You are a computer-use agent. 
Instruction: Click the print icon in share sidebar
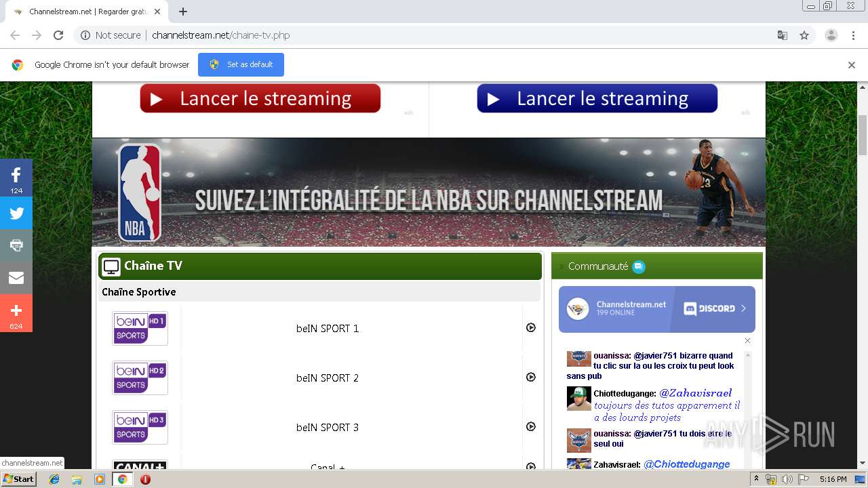point(16,245)
